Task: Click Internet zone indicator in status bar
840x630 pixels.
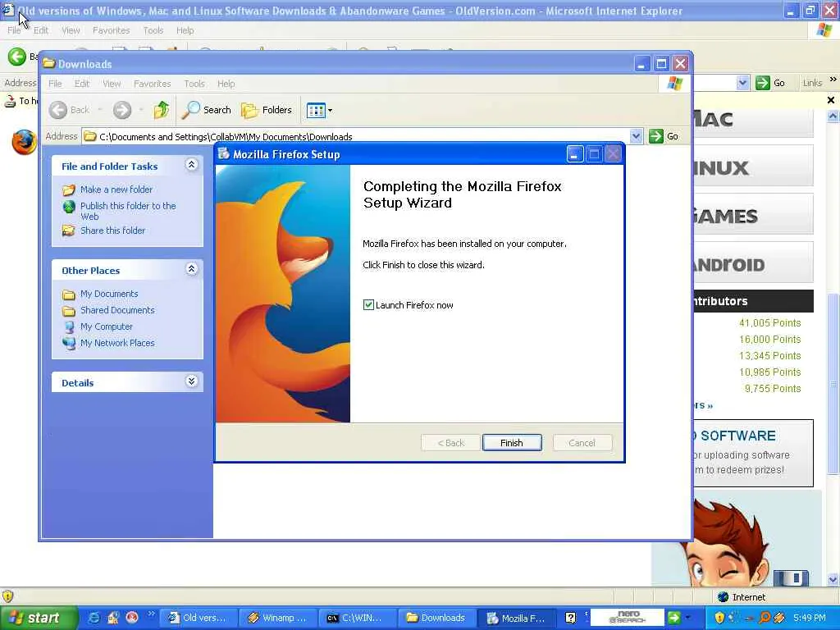Action: pos(742,597)
